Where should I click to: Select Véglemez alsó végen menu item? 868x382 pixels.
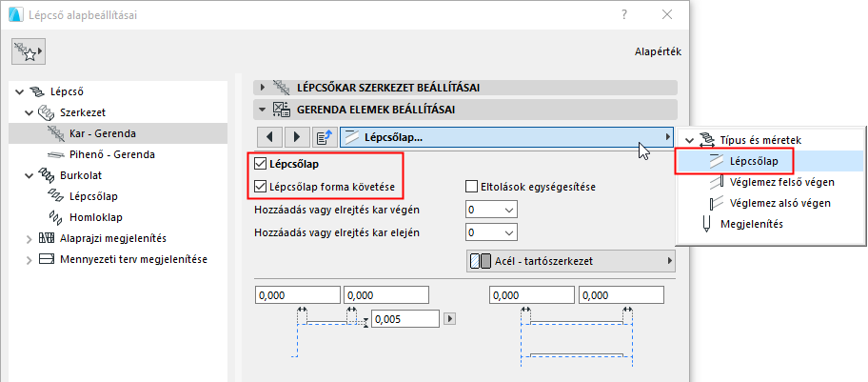point(780,203)
